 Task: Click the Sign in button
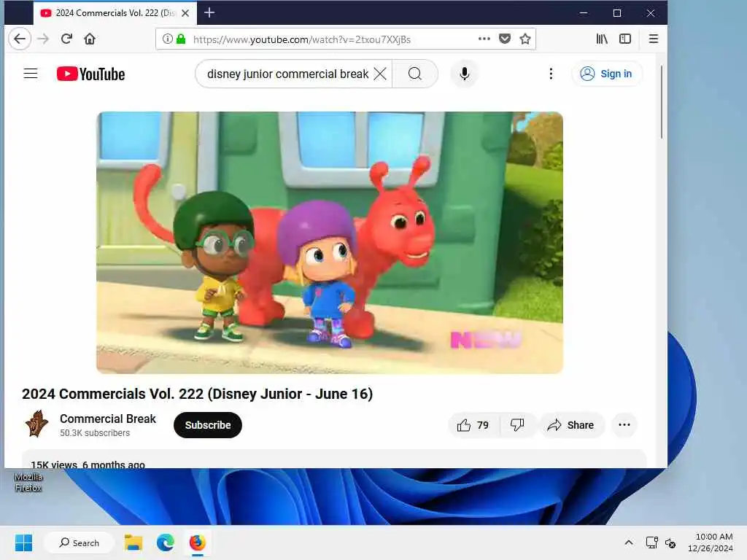click(606, 74)
